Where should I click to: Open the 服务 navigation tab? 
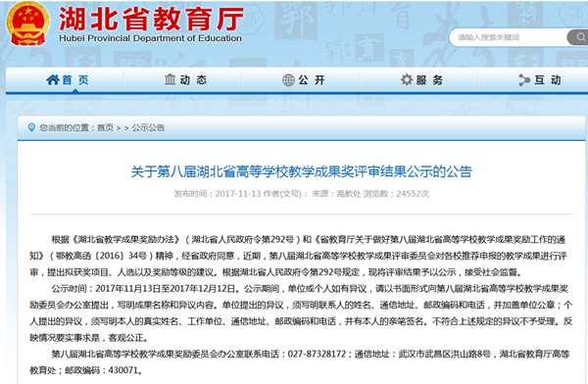(421, 80)
